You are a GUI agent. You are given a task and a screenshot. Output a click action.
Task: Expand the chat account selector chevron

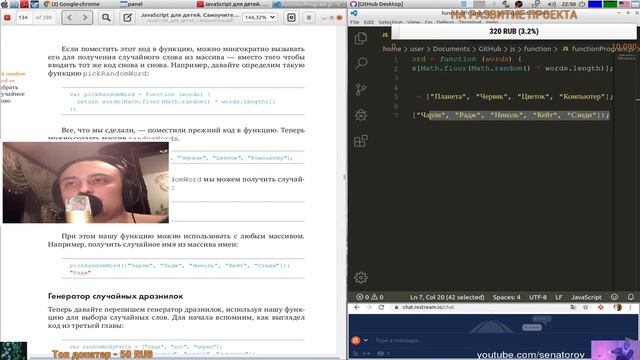click(366, 340)
